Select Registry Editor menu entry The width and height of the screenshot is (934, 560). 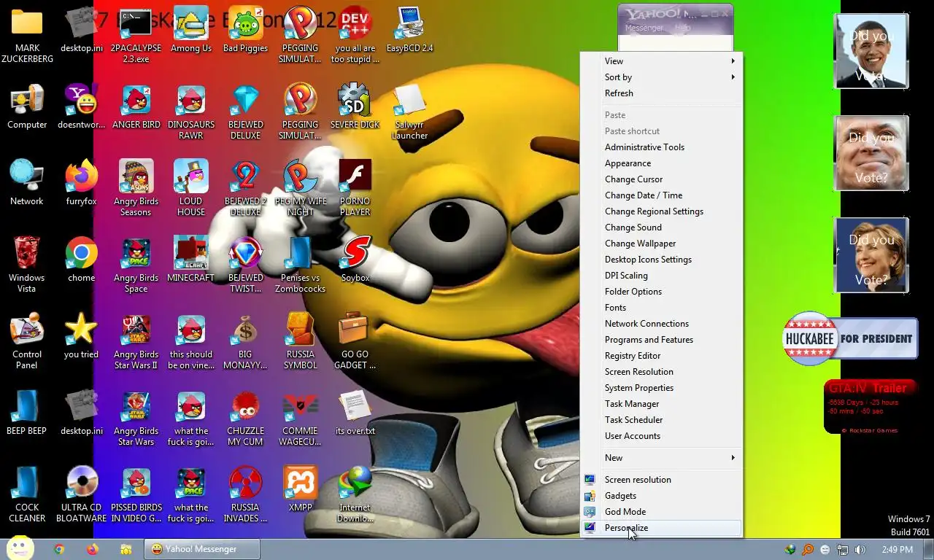pyautogui.click(x=662, y=356)
